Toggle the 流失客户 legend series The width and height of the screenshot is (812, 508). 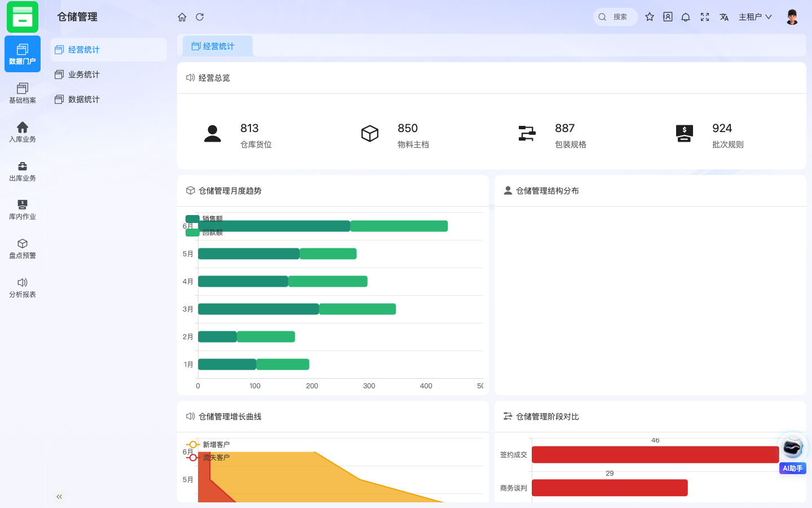pyautogui.click(x=208, y=457)
